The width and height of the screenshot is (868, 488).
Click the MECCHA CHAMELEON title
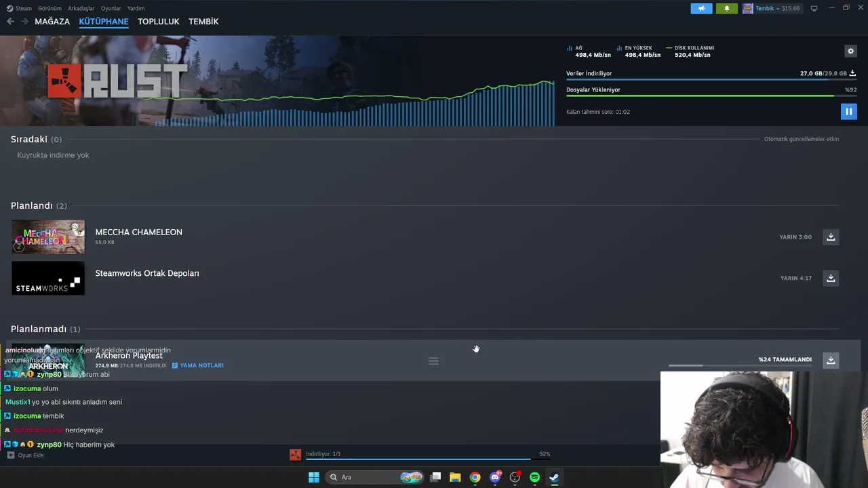point(138,232)
